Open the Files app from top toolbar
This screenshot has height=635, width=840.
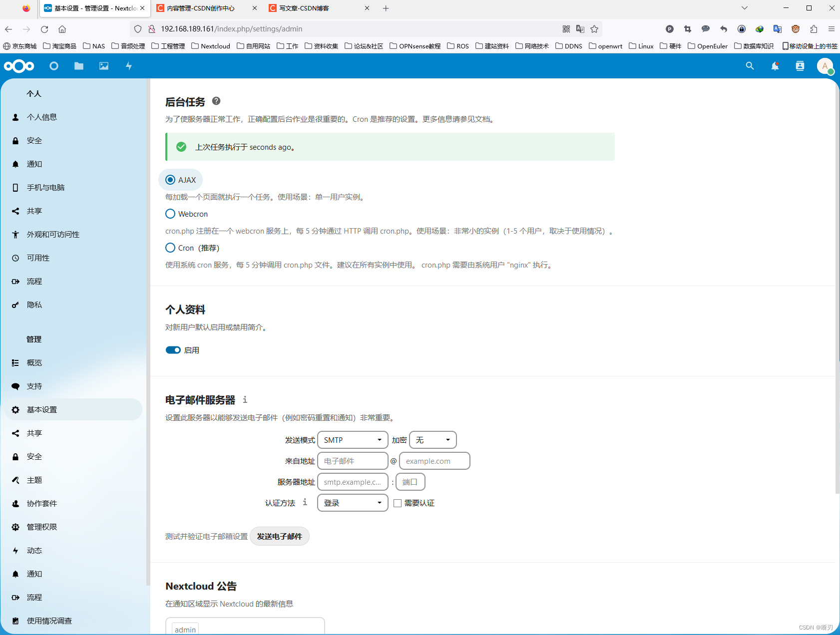click(78, 65)
